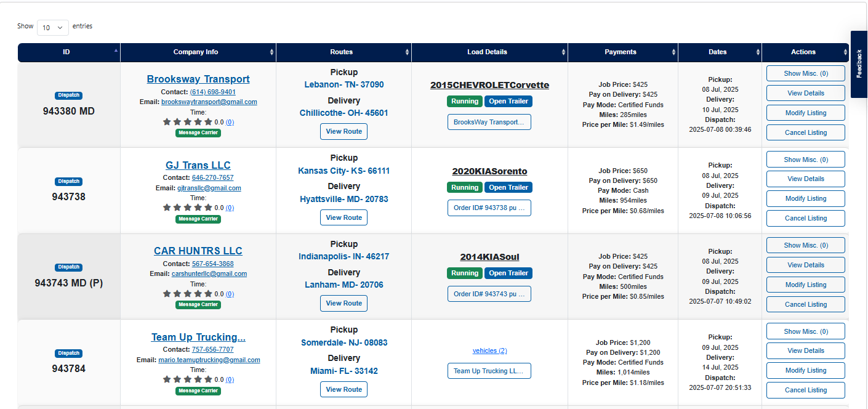Click GJ Trans LLC star rating
This screenshot has height=409, width=868.
(x=187, y=208)
